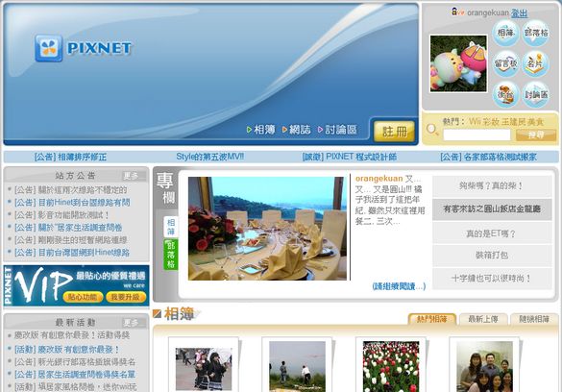Click the magnifier search icon
The image size is (562, 392).
click(x=432, y=130)
